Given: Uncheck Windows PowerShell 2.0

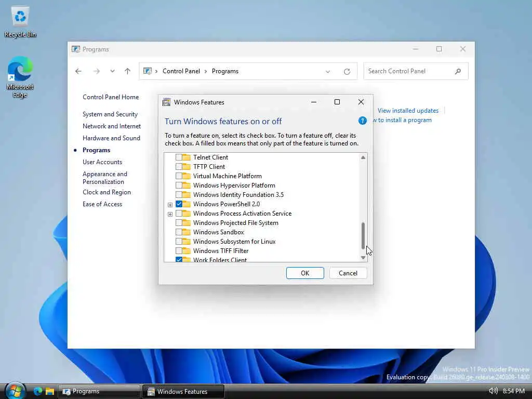Looking at the screenshot, I should click(179, 204).
